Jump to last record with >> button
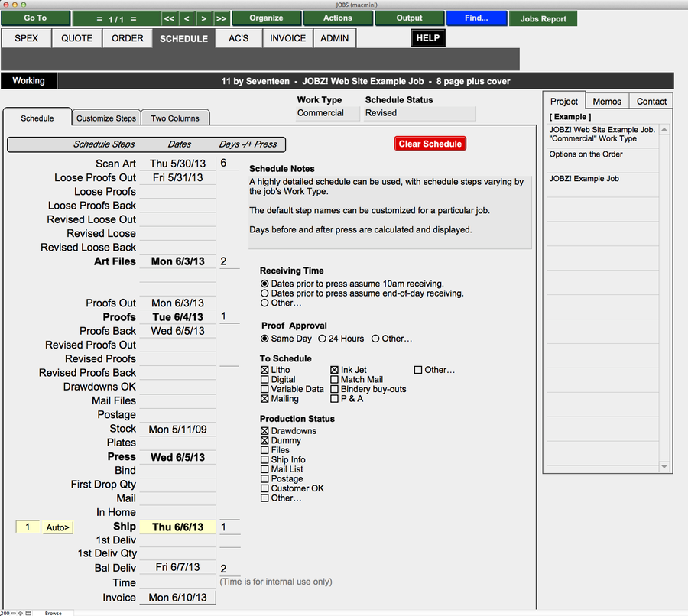The height and width of the screenshot is (616, 688). pyautogui.click(x=222, y=18)
